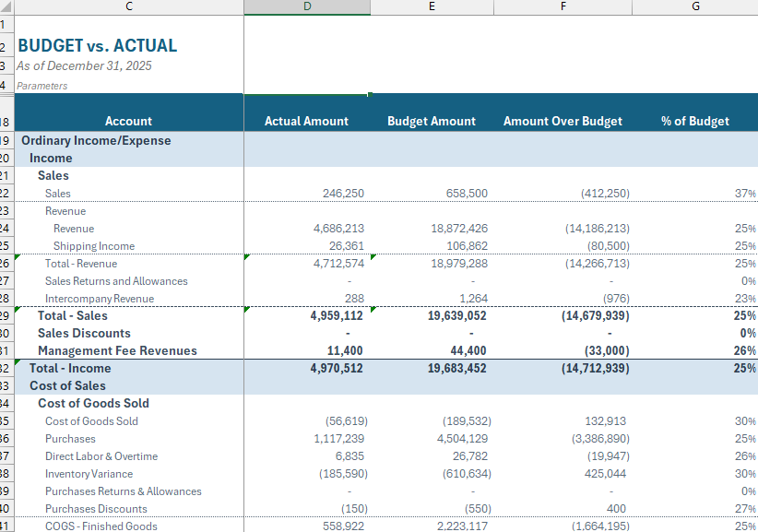Click the green error triangle on the 4,959,112 cell

tap(247, 311)
